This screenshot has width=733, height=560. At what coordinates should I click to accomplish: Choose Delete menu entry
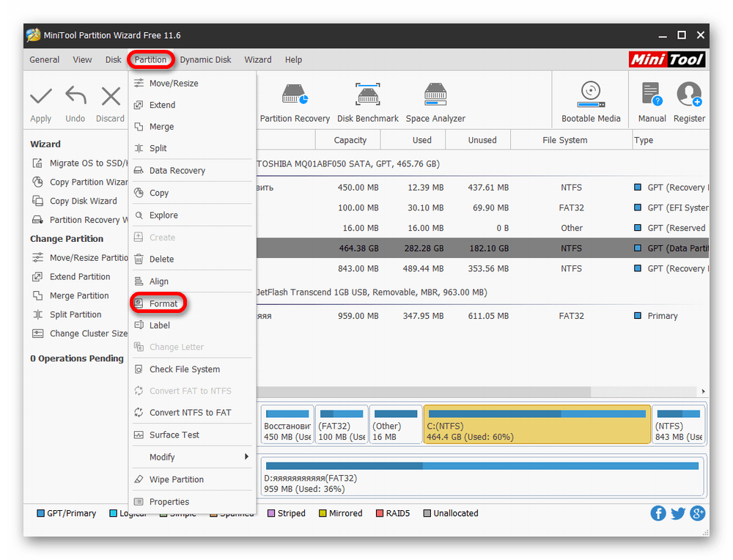pos(192,259)
